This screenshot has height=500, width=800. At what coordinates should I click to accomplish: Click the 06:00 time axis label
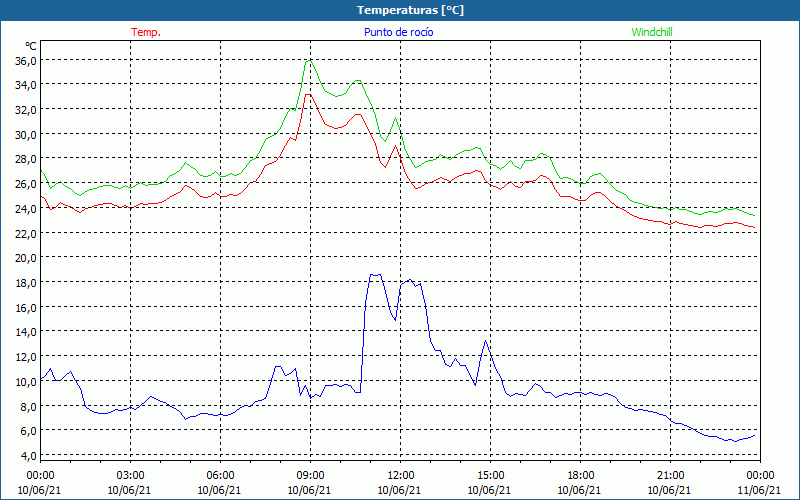coord(220,476)
